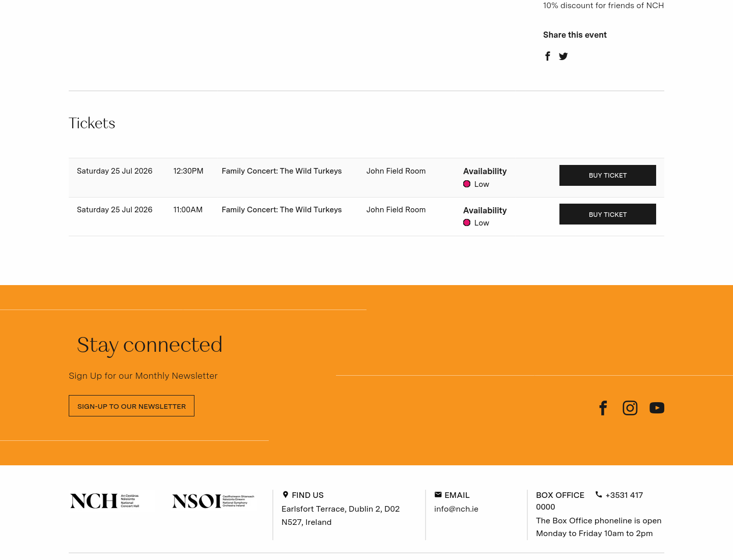Sign up to our newsletter button
Viewport: 733px width, 560px height.
(x=131, y=406)
